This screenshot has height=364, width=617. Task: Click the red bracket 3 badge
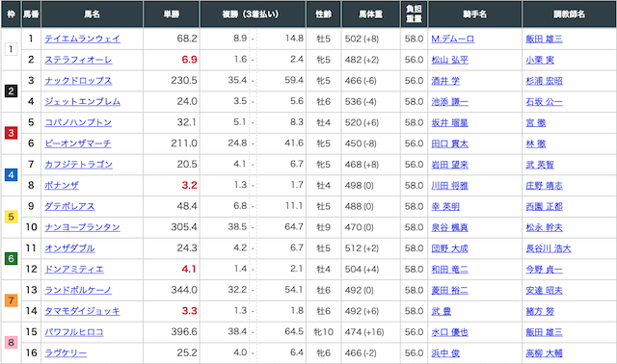click(x=11, y=133)
